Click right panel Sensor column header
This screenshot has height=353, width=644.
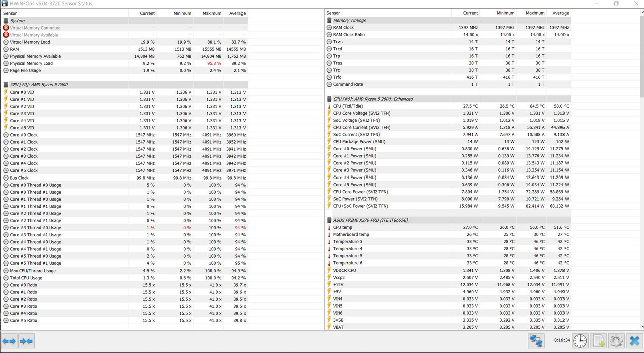click(387, 13)
